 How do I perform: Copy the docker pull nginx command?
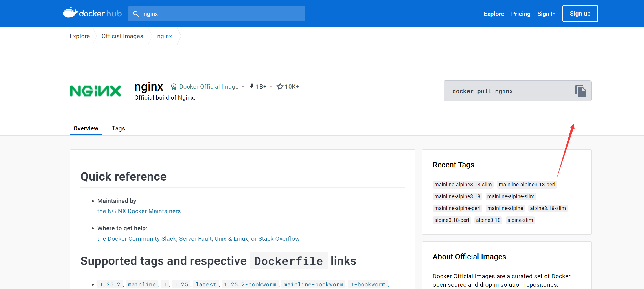[581, 91]
